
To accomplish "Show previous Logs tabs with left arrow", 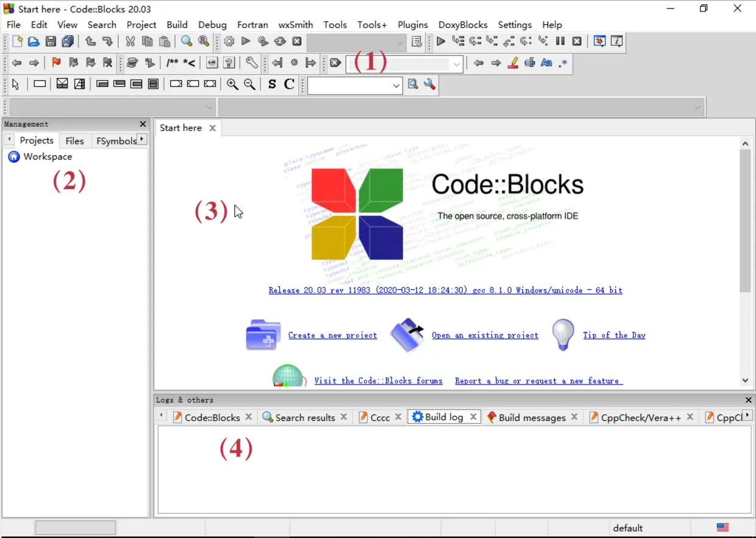I will (162, 416).
